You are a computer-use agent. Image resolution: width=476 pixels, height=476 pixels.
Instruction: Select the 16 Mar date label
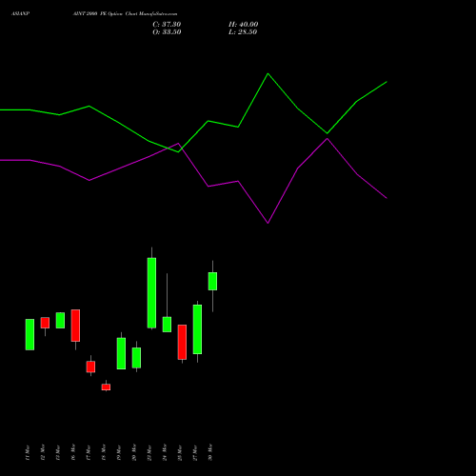73,452
